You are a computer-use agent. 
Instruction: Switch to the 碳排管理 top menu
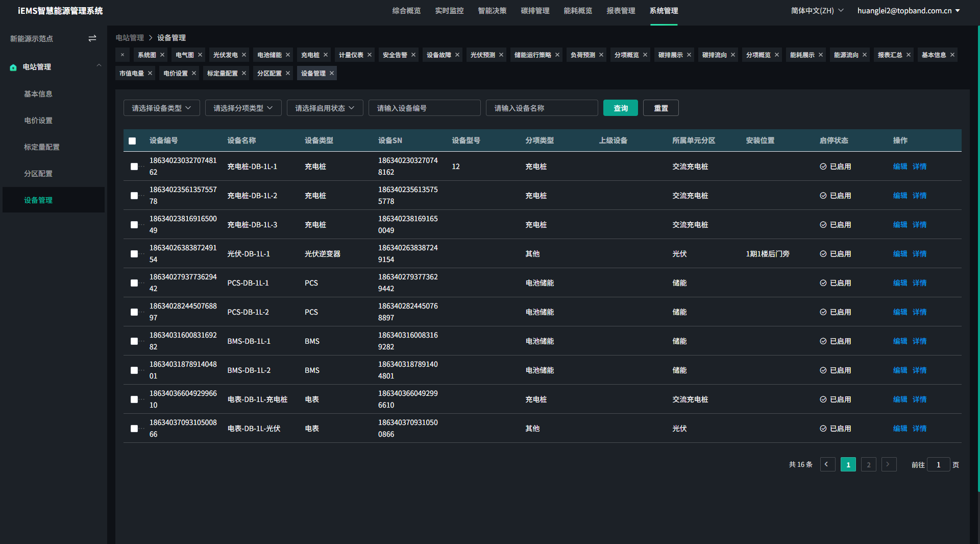535,11
